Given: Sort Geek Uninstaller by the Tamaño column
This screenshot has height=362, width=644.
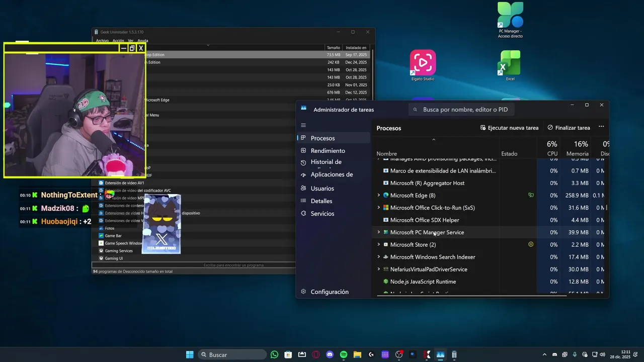Looking at the screenshot, I should pos(333,47).
